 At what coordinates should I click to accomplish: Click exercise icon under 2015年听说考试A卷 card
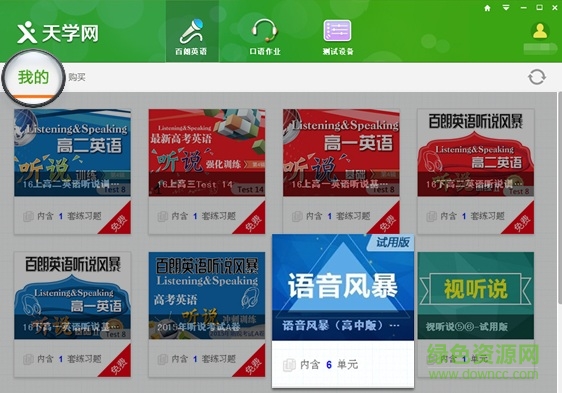(162, 359)
